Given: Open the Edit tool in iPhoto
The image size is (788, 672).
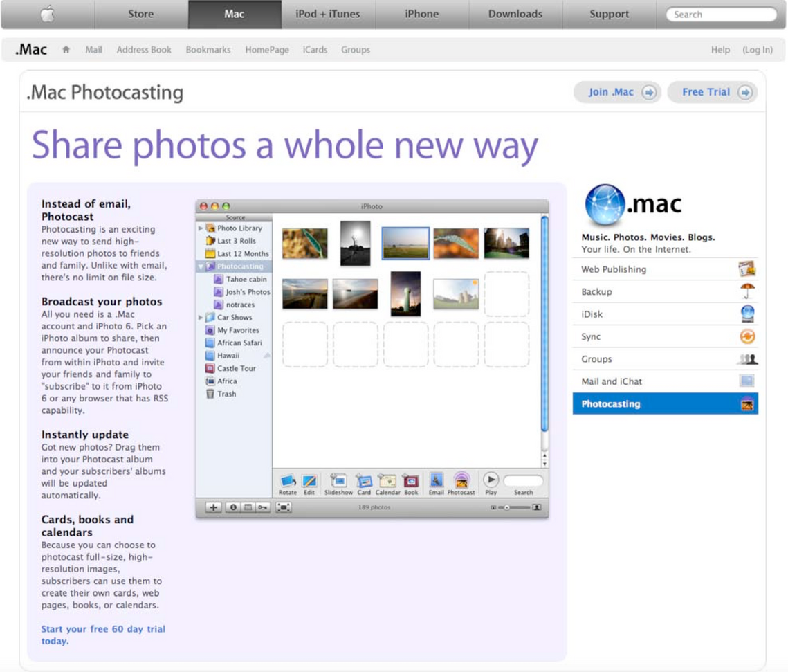Looking at the screenshot, I should [x=309, y=484].
